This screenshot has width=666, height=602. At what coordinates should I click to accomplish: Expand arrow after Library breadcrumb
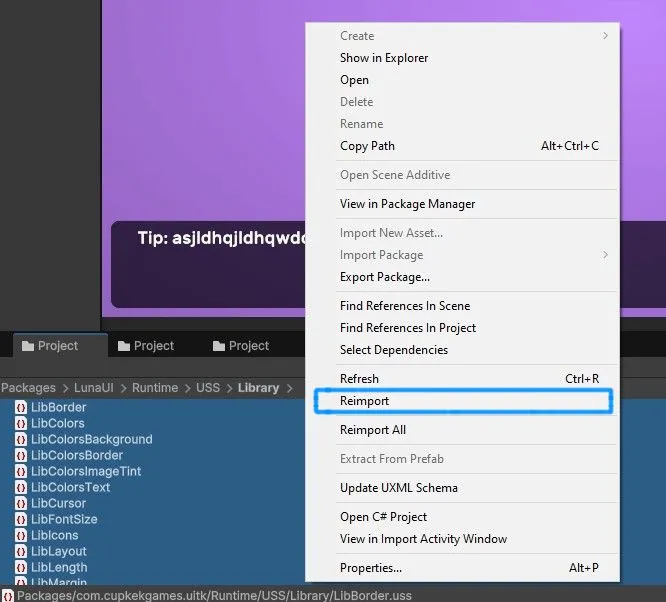tap(290, 387)
